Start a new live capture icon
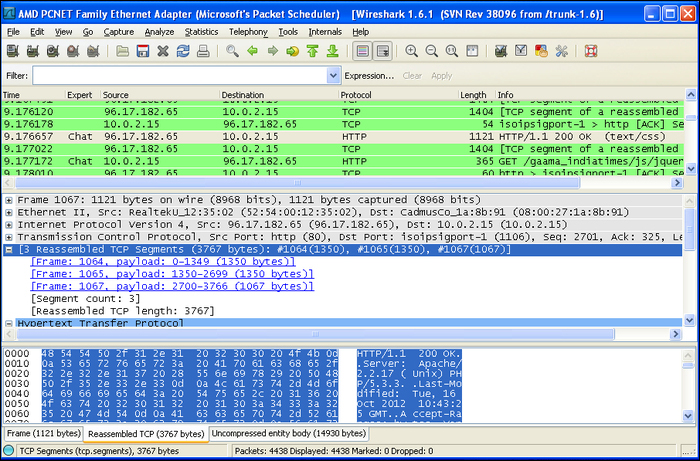 tap(53, 51)
